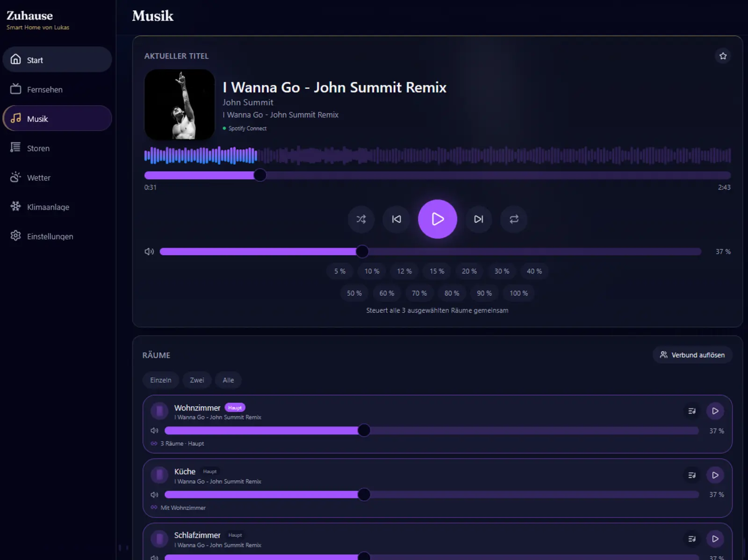Set volume to 100 %
Viewport: 748px width, 560px height.
[x=519, y=293]
